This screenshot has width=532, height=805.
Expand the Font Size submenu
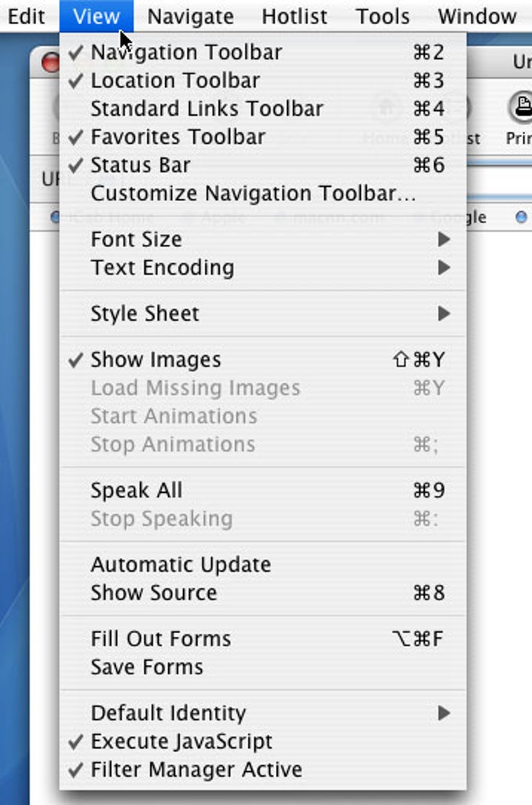tap(263, 239)
